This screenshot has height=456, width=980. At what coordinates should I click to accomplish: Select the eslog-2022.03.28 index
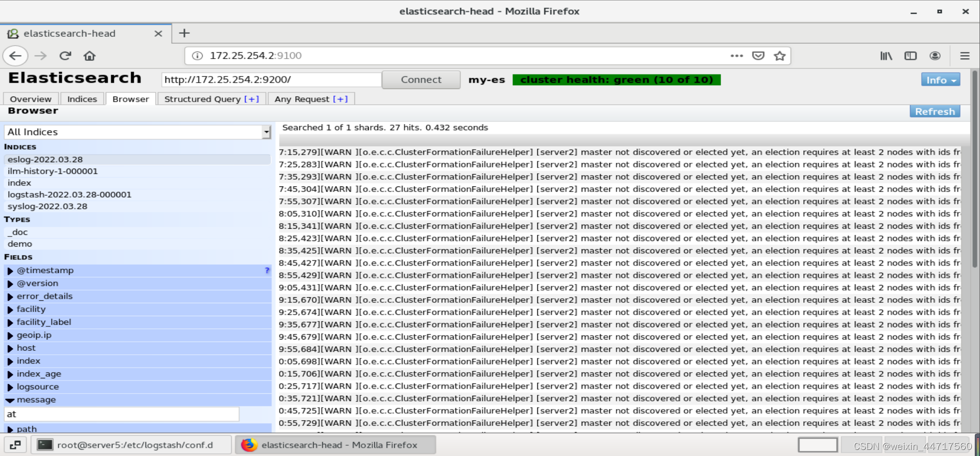[137, 159]
